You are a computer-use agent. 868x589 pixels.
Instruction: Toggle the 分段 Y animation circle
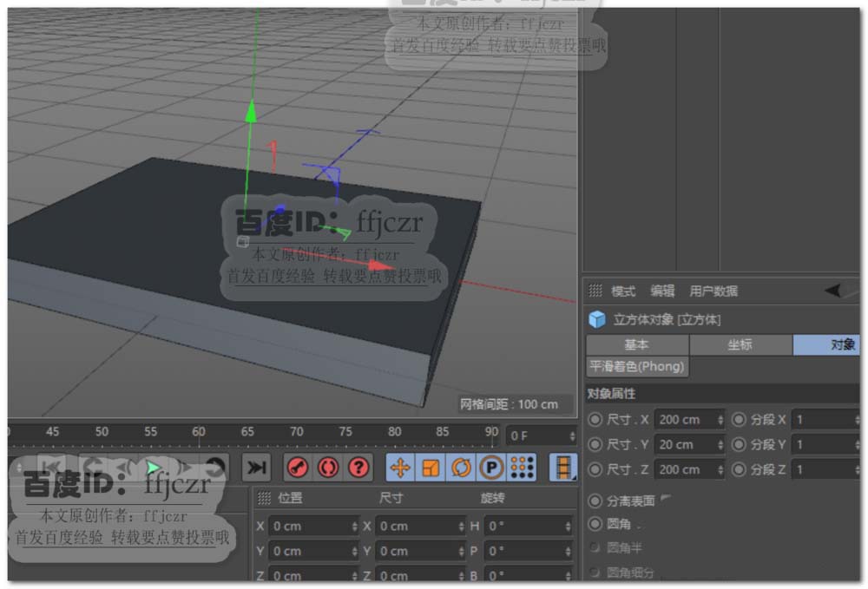click(x=739, y=444)
